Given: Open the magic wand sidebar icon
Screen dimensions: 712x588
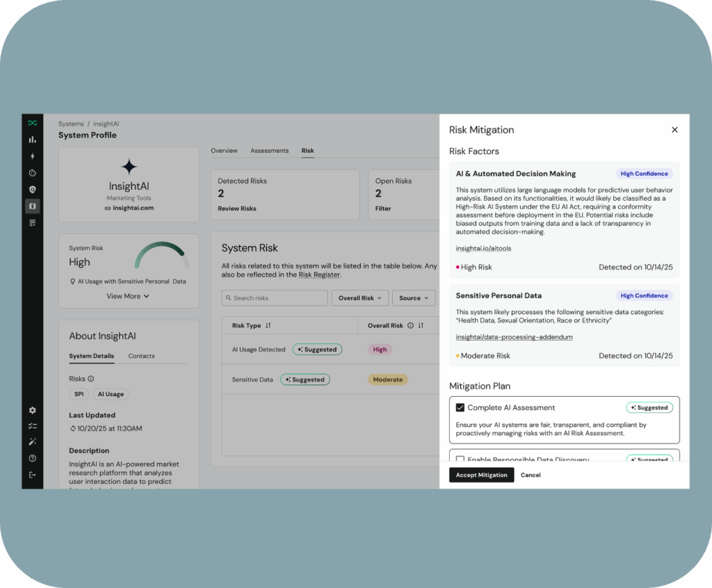Looking at the screenshot, I should coord(32,442).
